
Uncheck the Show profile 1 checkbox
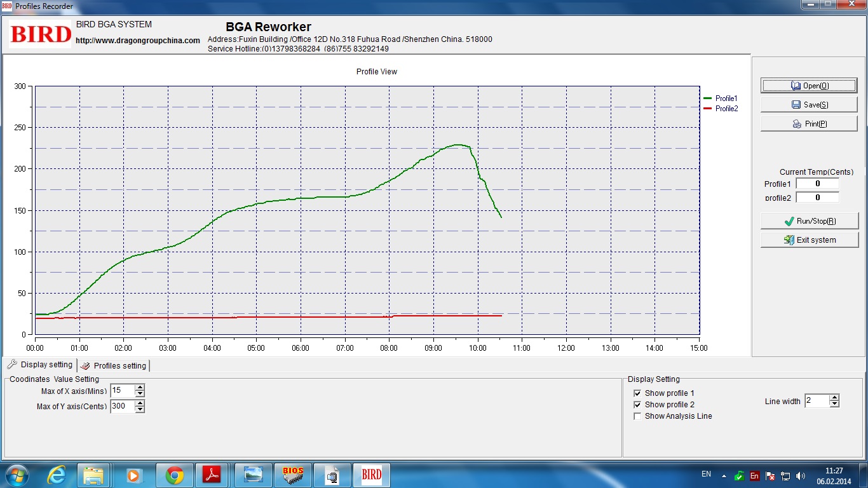click(x=637, y=393)
